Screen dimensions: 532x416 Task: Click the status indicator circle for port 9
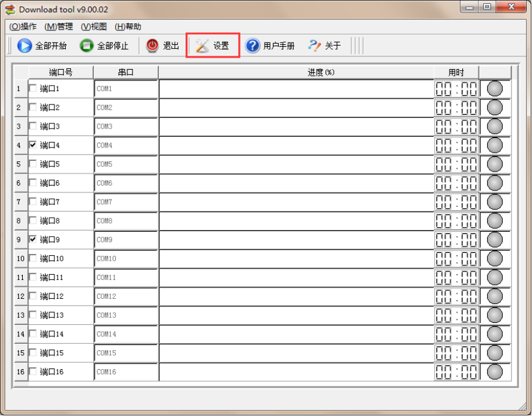click(495, 239)
